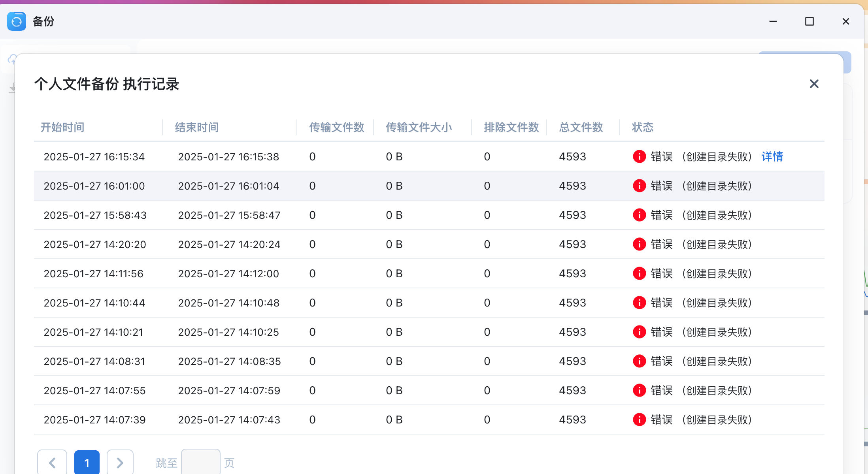The width and height of the screenshot is (868, 474).
Task: Click 状态 column header
Action: tap(642, 127)
